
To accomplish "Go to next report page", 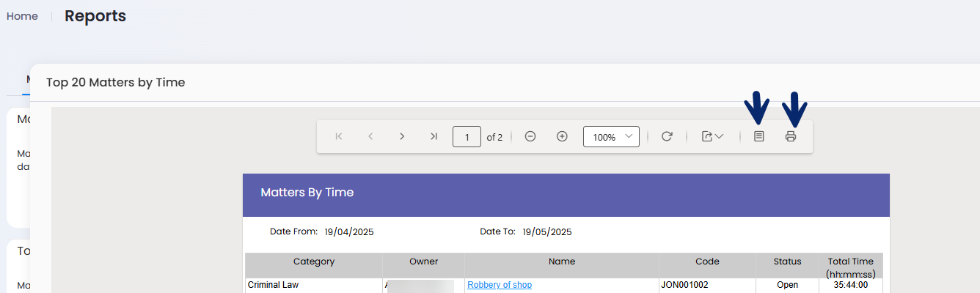I will (402, 136).
